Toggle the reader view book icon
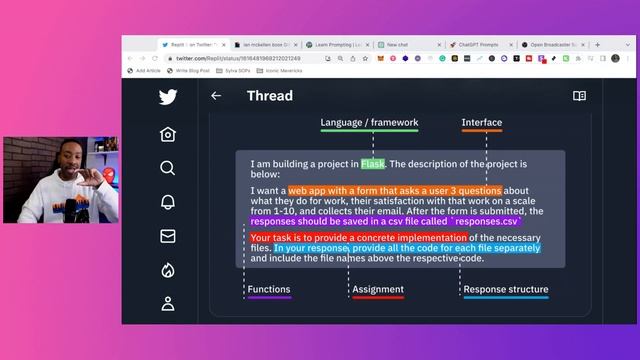 (579, 96)
